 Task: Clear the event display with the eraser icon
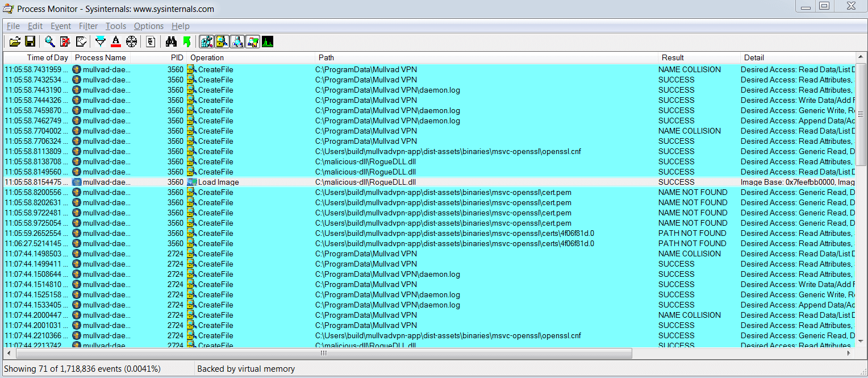81,41
